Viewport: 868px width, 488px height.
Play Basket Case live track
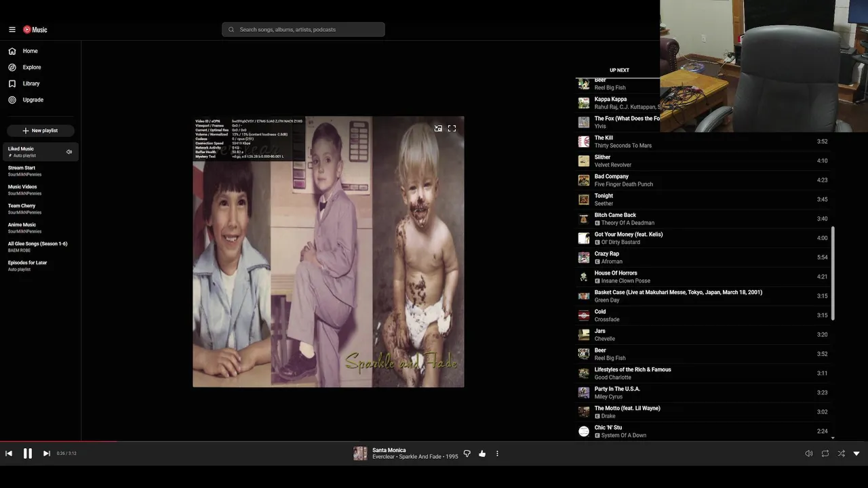pyautogui.click(x=703, y=296)
